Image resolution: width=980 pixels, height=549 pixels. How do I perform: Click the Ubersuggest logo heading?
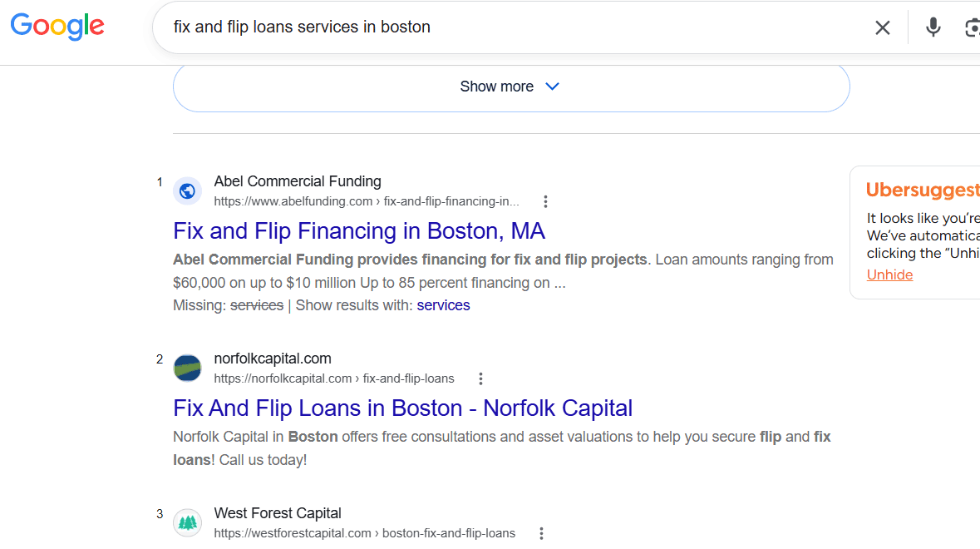coord(923,190)
